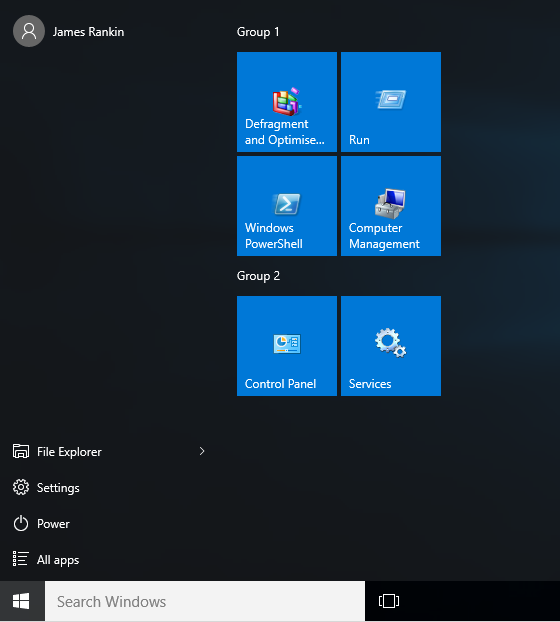Click the All apps list icon
Screen dimensions: 560x622
[20, 559]
